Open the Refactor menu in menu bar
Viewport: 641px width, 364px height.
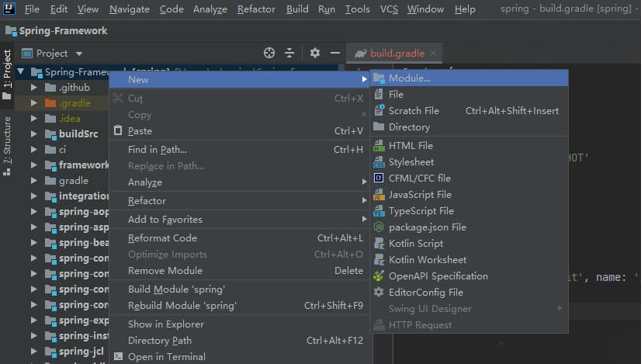[256, 9]
